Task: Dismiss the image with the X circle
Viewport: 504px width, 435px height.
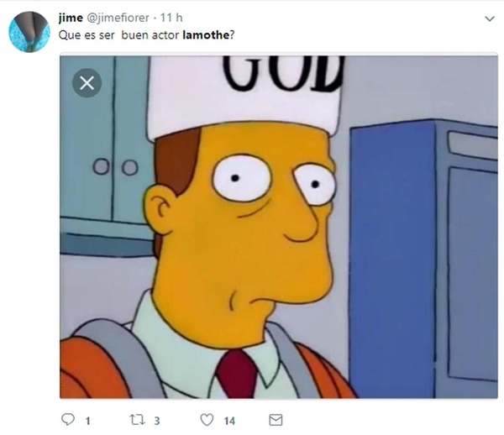Action: coord(87,83)
